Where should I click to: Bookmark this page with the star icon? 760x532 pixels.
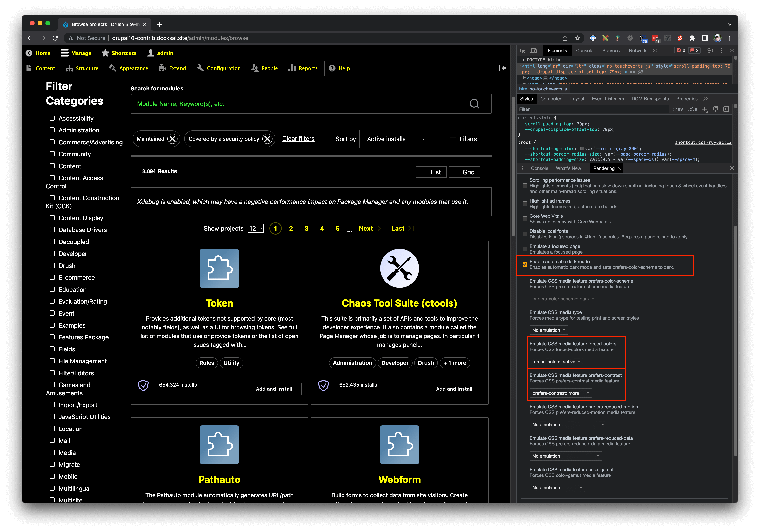click(x=577, y=38)
